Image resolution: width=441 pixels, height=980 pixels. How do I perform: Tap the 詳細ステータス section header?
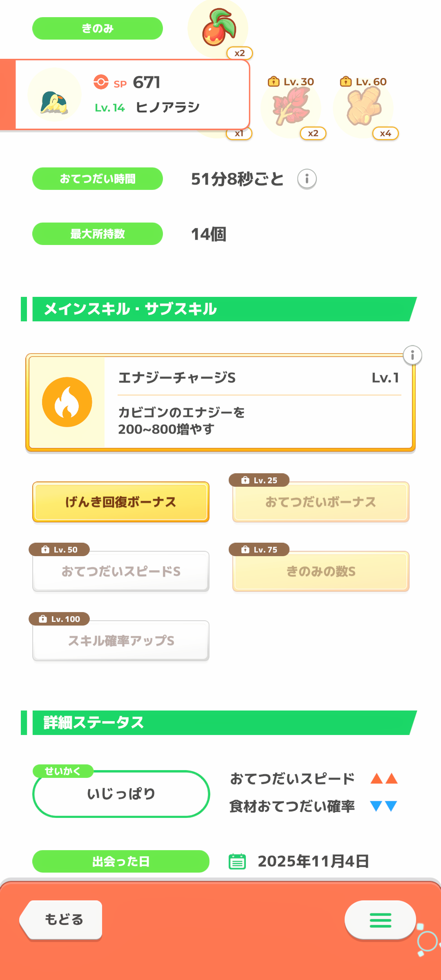coord(220,723)
